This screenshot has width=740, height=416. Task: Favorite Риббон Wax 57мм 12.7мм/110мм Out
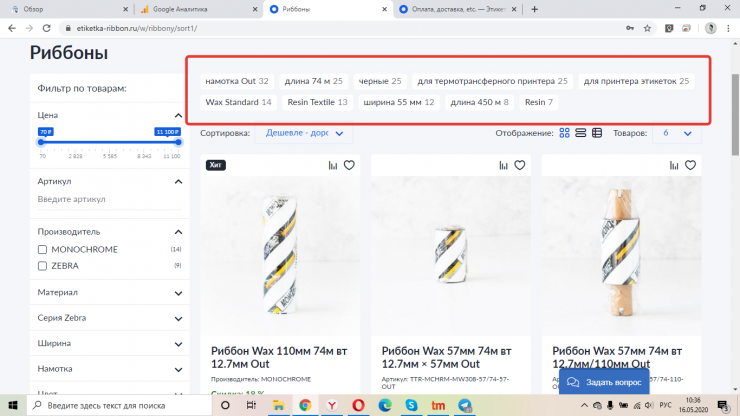click(690, 165)
